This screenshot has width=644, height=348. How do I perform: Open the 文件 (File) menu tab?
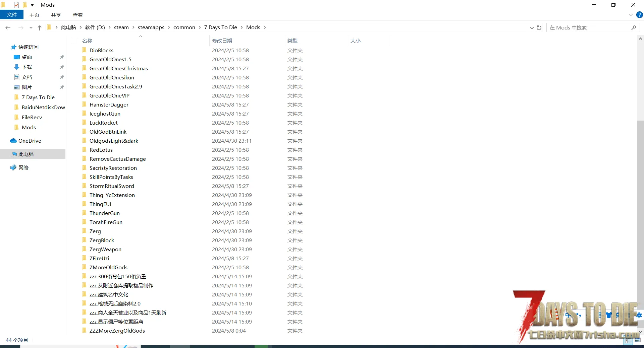[12, 15]
